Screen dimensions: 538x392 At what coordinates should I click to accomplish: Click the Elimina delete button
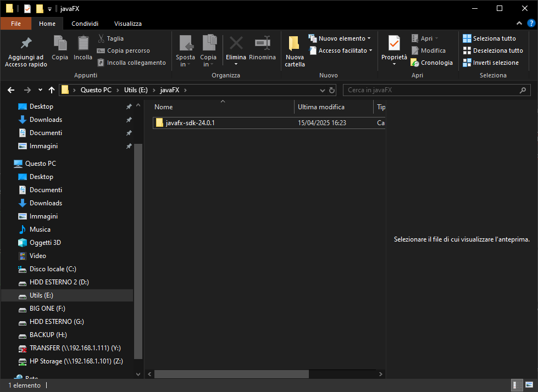point(236,51)
